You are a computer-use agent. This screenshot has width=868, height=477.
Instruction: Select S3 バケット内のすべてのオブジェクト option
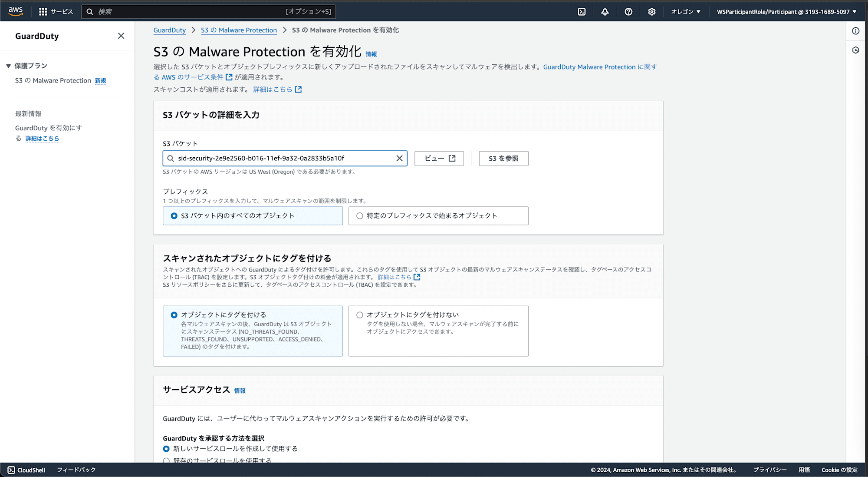pyautogui.click(x=253, y=216)
